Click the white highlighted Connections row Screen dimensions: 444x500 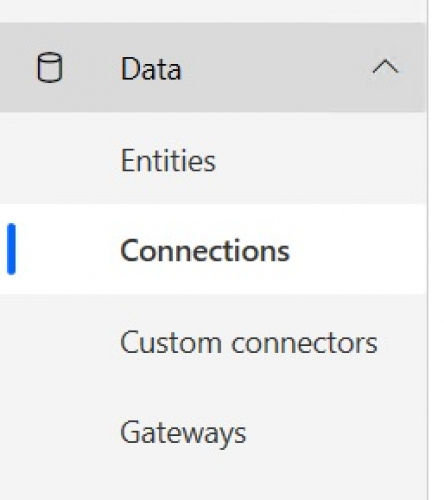pyautogui.click(x=213, y=249)
